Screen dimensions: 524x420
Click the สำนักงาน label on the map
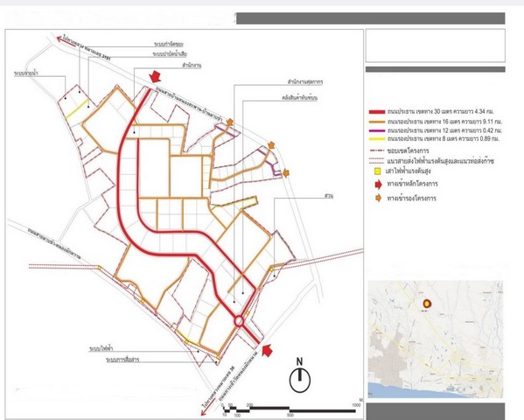(192, 66)
